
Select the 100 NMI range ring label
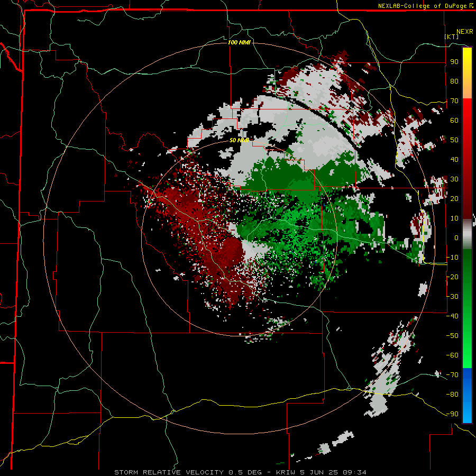[x=239, y=42]
